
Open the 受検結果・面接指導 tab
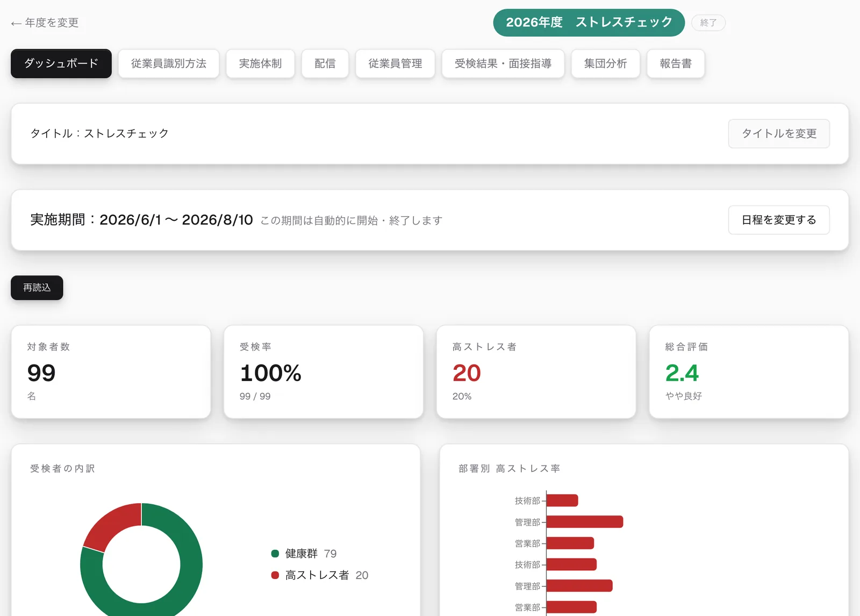(x=503, y=63)
